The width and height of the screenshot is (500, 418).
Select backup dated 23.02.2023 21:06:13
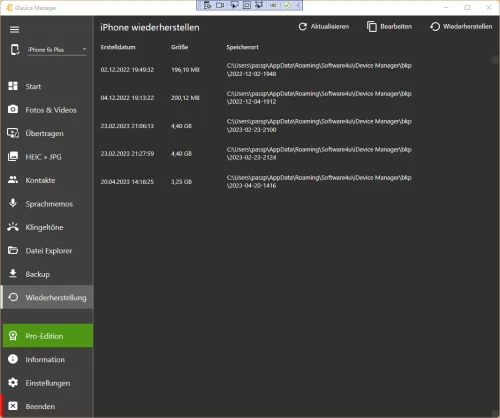[x=127, y=126]
